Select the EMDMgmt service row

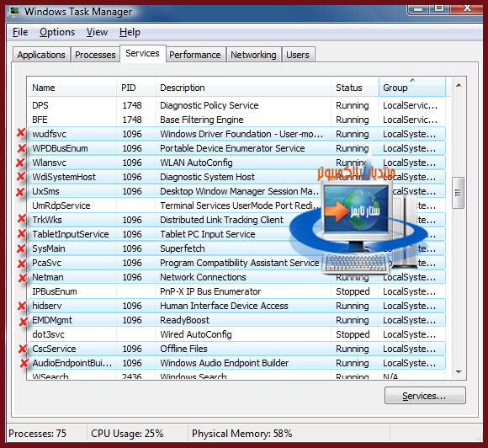point(236,320)
